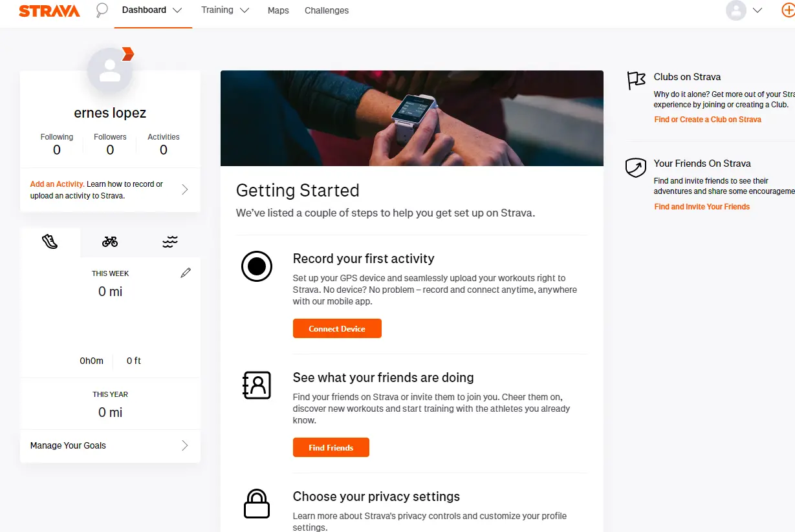795x532 pixels.
Task: Click the orange plus upload icon
Action: (789, 10)
